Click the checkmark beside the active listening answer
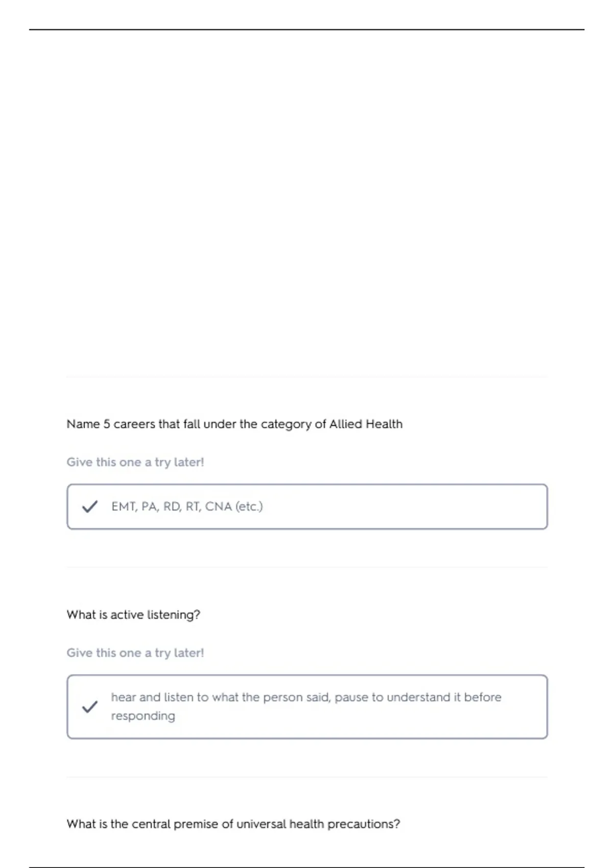This screenshot has width=613, height=868. point(90,707)
